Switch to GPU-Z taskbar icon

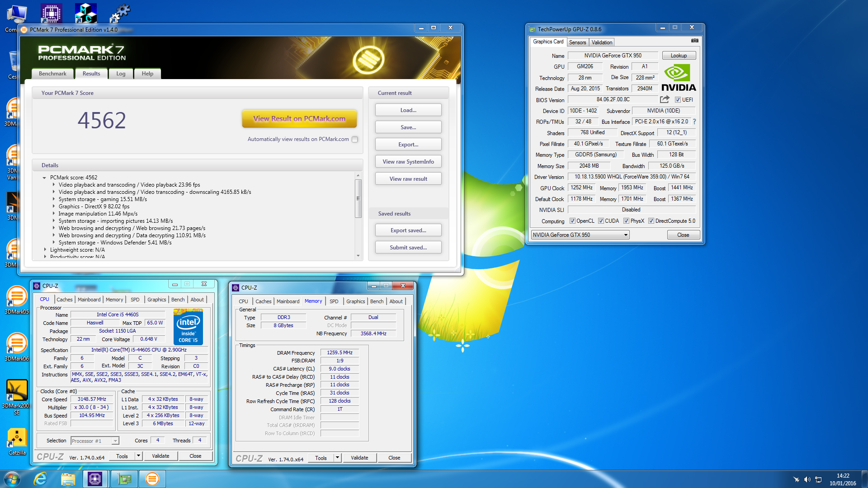124,479
